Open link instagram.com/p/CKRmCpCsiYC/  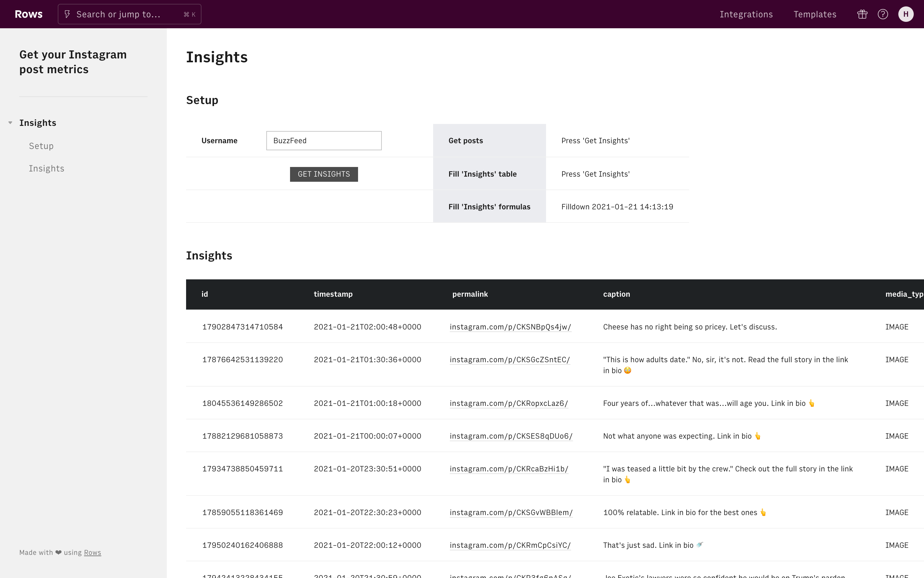point(510,545)
